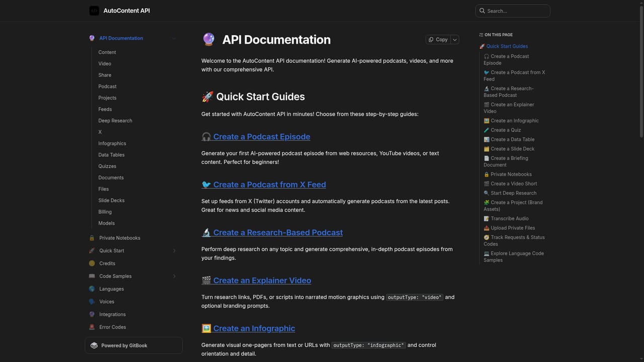Click the speaking head icon beside Voices

pos(92,301)
